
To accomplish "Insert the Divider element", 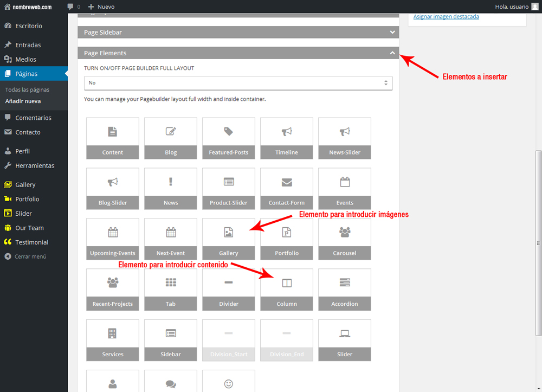I will (x=228, y=290).
